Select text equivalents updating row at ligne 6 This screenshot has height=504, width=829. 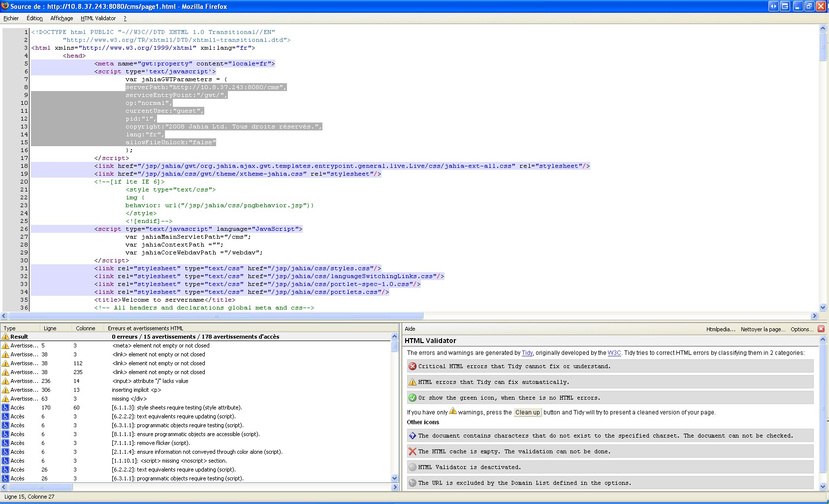(x=195, y=416)
